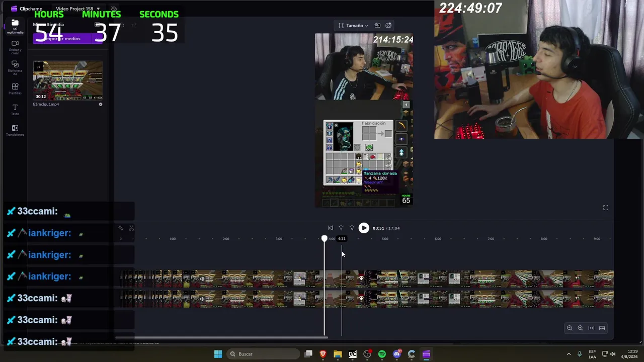
Task: Rewind five seconds in the preview
Action: [341, 228]
